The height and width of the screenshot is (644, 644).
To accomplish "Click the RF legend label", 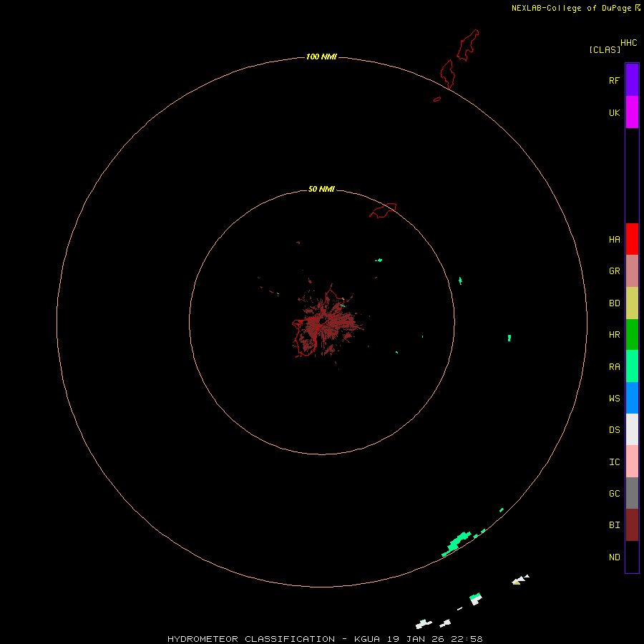I will [x=614, y=80].
